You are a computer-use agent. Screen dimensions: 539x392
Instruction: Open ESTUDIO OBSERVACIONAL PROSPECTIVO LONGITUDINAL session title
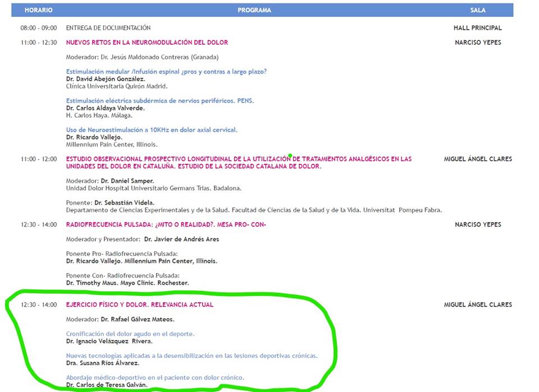[239, 163]
